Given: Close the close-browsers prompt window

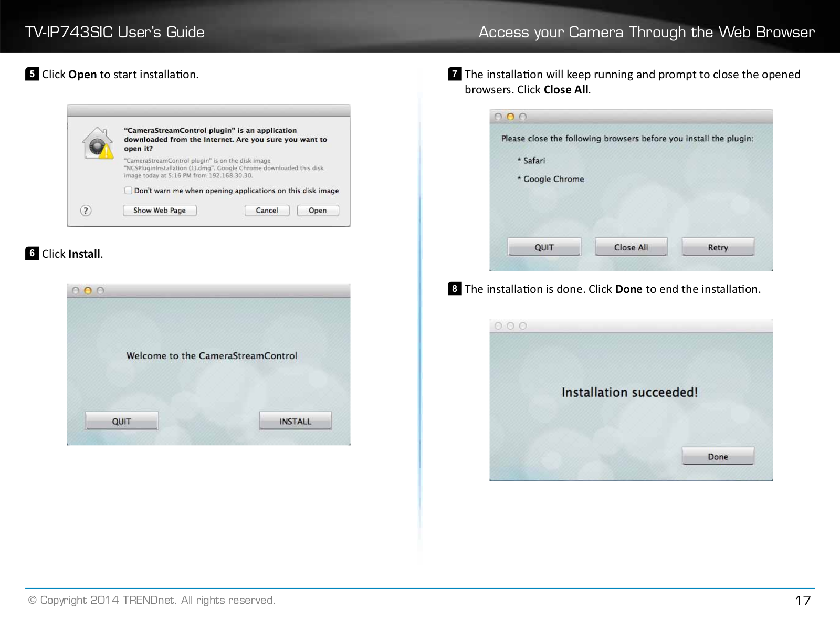Looking at the screenshot, I should click(x=498, y=117).
